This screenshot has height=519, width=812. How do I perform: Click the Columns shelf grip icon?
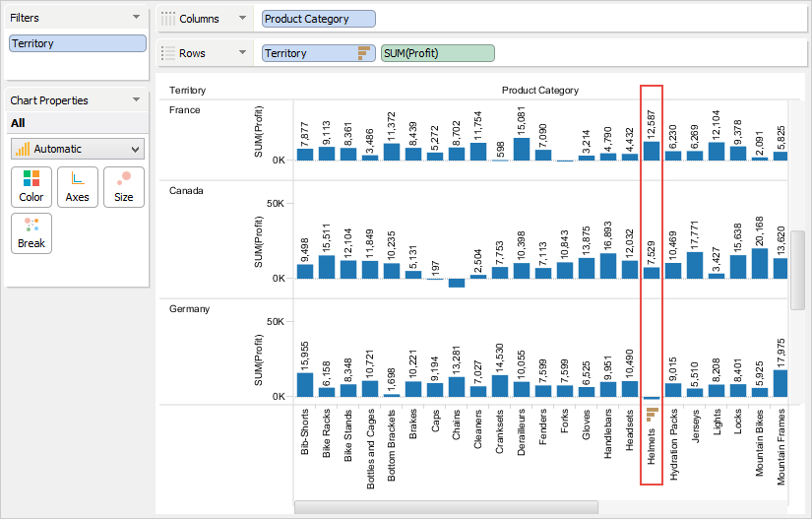click(168, 19)
